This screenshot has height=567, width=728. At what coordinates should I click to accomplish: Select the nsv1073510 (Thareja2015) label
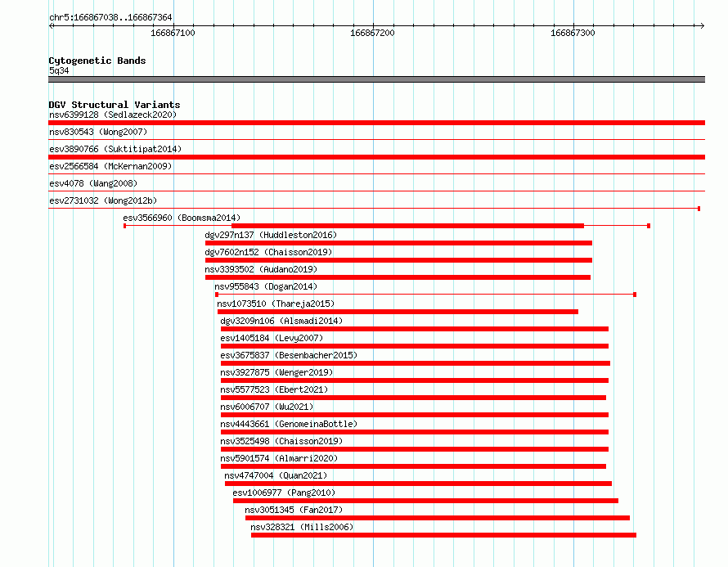click(x=276, y=304)
